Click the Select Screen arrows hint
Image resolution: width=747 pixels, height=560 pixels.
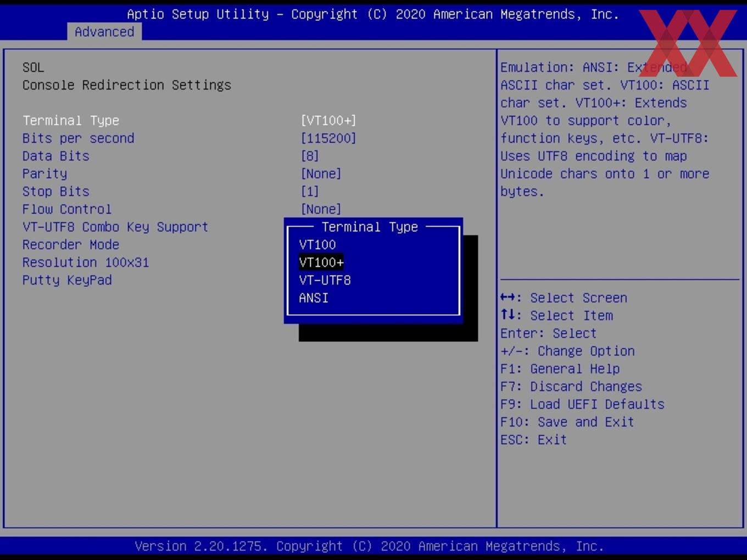[564, 298]
